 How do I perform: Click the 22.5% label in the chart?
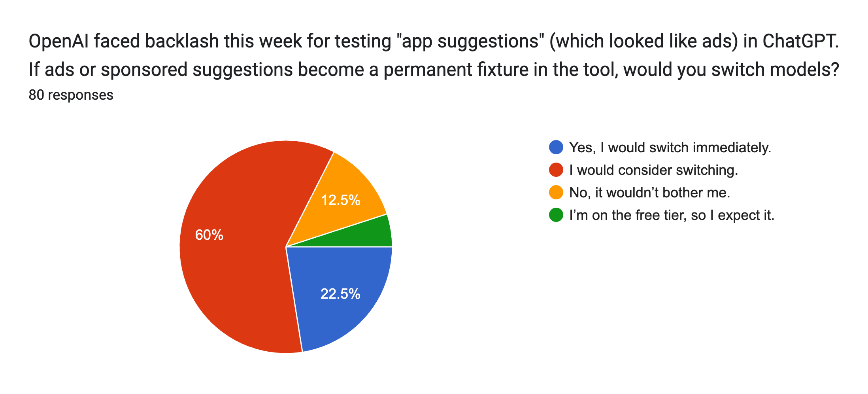pyautogui.click(x=340, y=294)
